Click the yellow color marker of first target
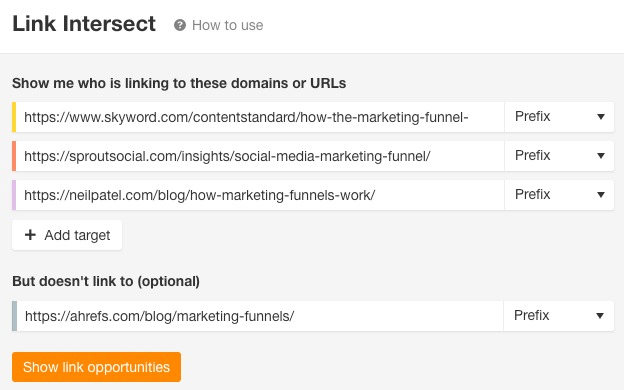 [x=14, y=117]
